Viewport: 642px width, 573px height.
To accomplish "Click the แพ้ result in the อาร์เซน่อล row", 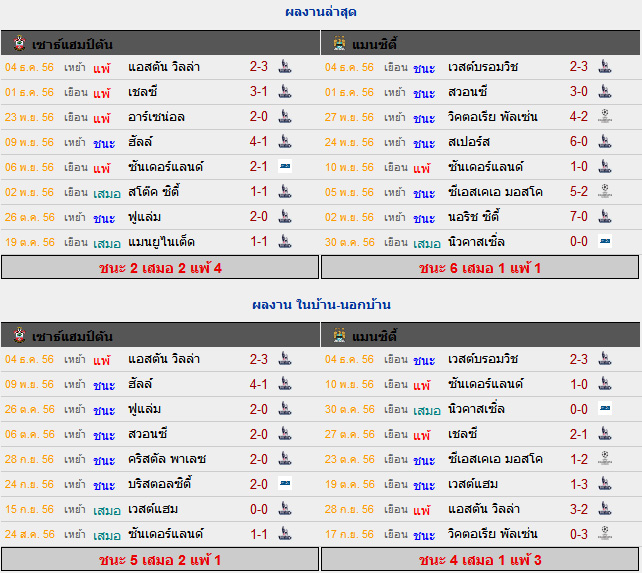I will (x=102, y=118).
